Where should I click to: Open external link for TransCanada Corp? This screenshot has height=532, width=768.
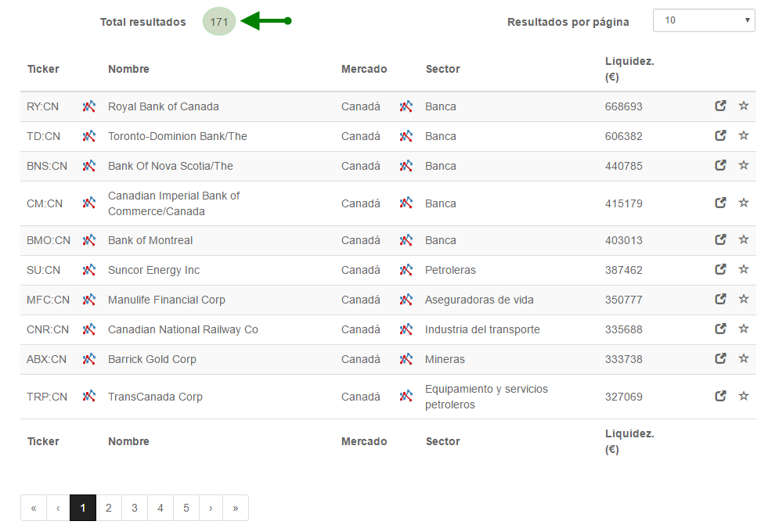(720, 396)
